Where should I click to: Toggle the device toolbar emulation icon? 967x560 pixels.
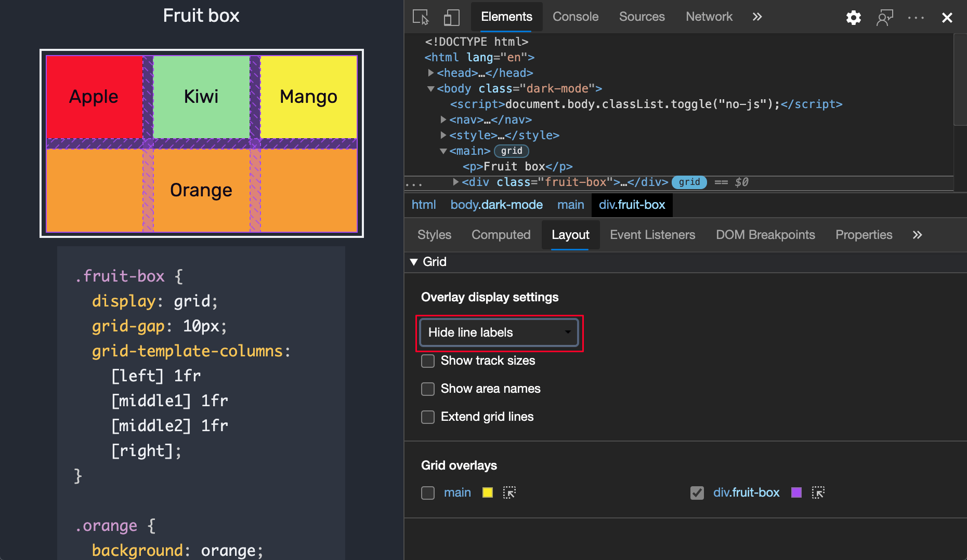tap(451, 17)
